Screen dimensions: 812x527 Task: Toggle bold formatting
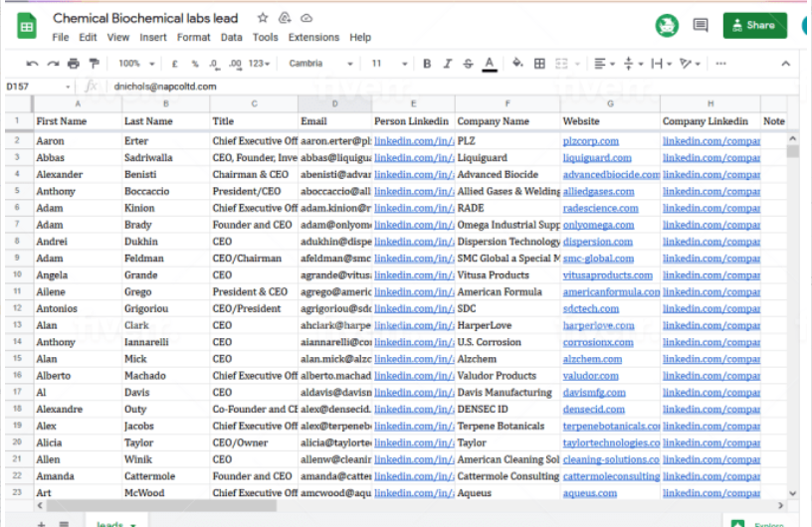pos(427,64)
